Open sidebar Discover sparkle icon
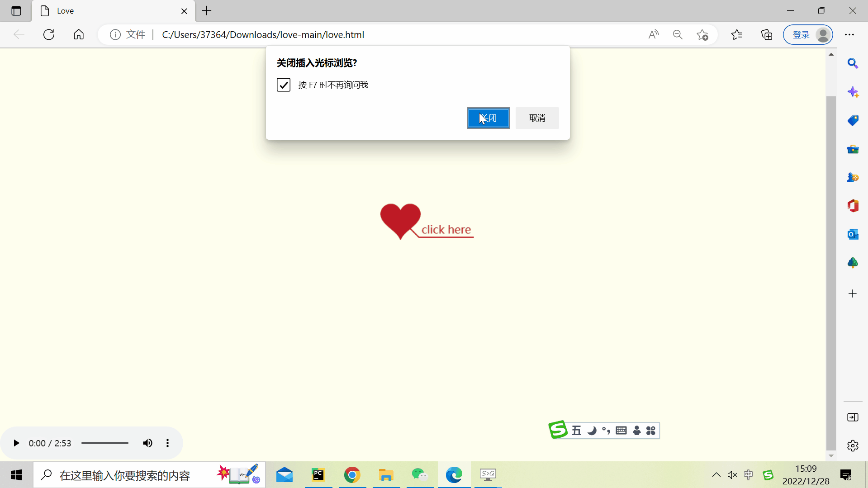The height and width of the screenshot is (488, 868). (x=853, y=92)
